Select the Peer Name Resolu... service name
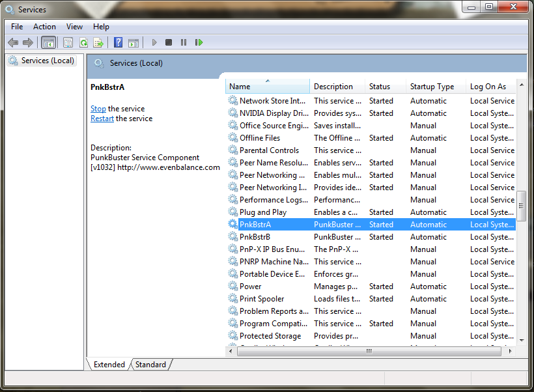 [274, 162]
